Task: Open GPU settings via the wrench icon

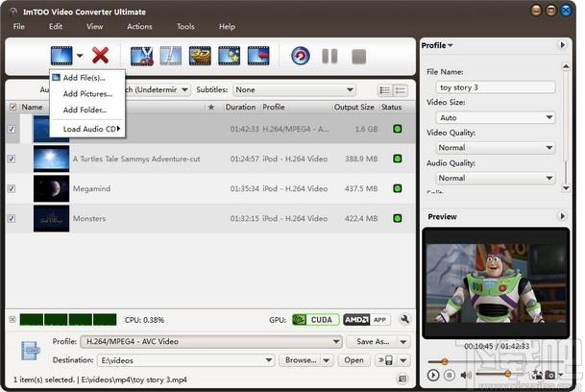Action: click(404, 319)
